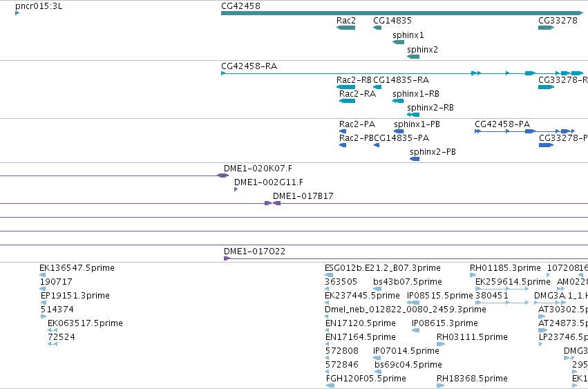
Task: Click the IP08615.3prime EST glyph
Action: click(x=415, y=330)
